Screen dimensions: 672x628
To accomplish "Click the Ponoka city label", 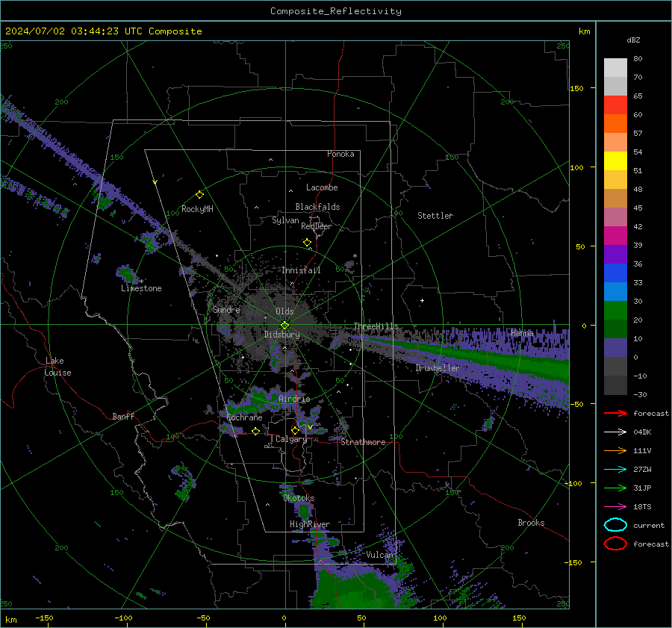I will [340, 154].
